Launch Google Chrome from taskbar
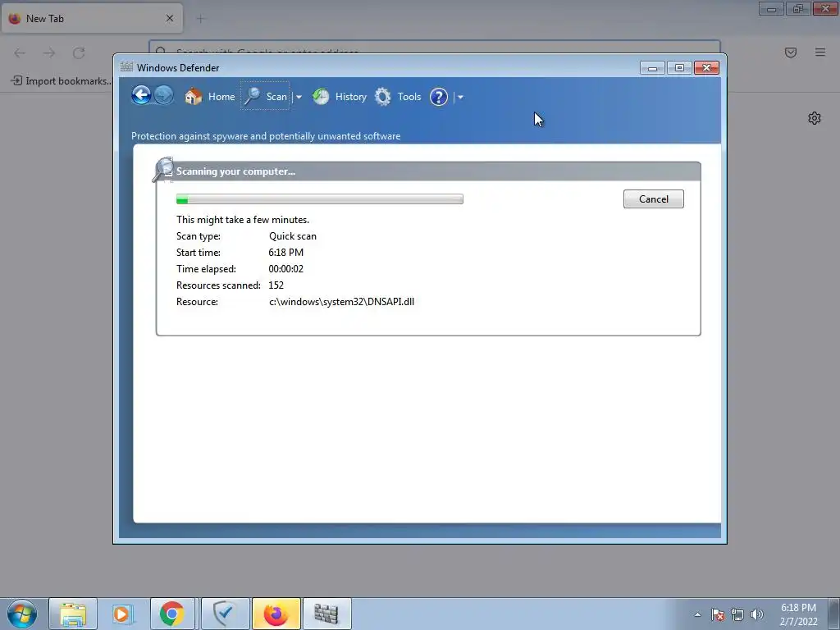The width and height of the screenshot is (840, 630). click(172, 614)
